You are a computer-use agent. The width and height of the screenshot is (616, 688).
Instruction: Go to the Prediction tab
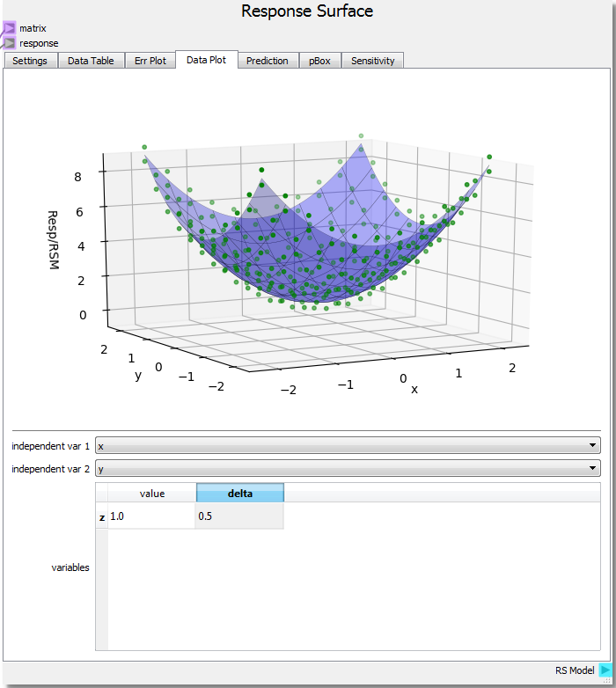[267, 61]
